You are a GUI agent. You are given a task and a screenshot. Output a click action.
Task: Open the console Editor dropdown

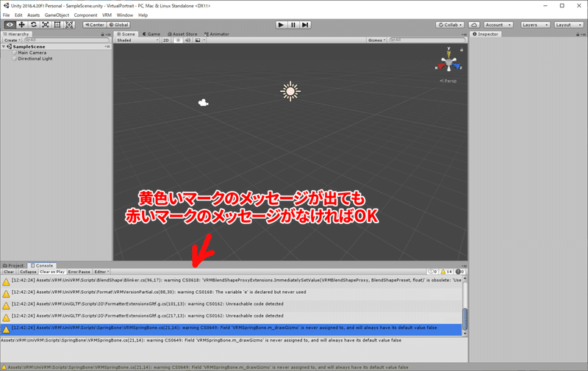[x=101, y=272]
